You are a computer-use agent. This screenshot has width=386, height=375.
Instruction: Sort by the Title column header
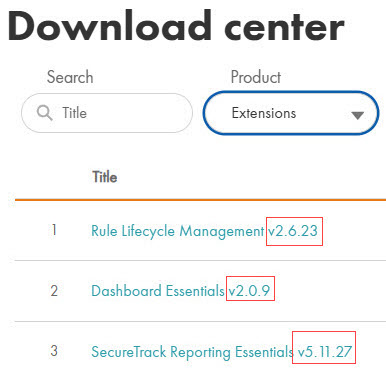(105, 177)
